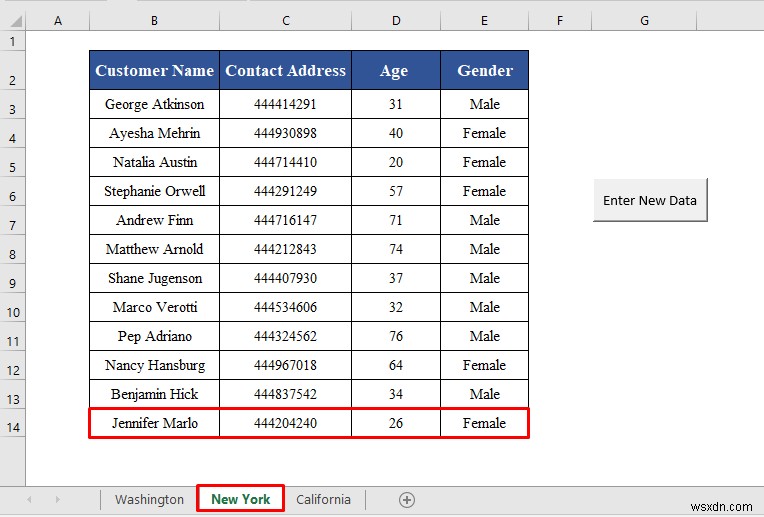Select column E header

(484, 20)
